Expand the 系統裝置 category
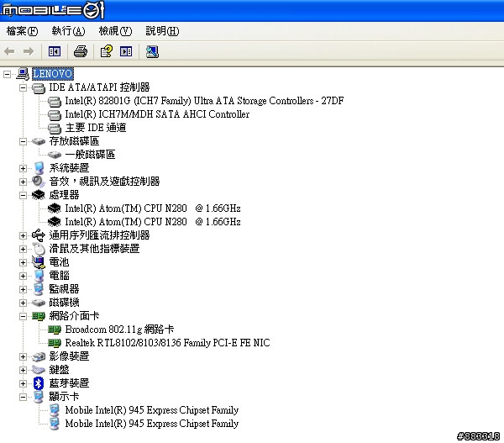 coord(23,169)
